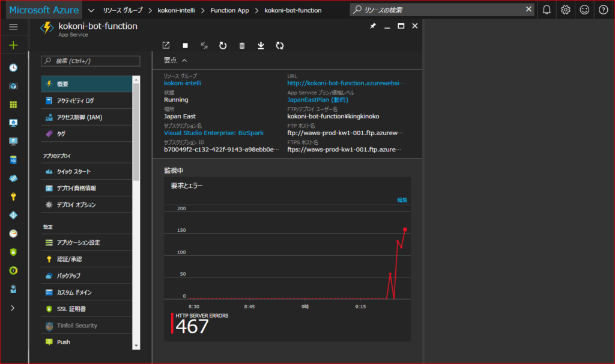Image resolution: width=615 pixels, height=364 pixels.
Task: Click the 検索 (Ctrl+/) menu search box
Action: (91, 61)
